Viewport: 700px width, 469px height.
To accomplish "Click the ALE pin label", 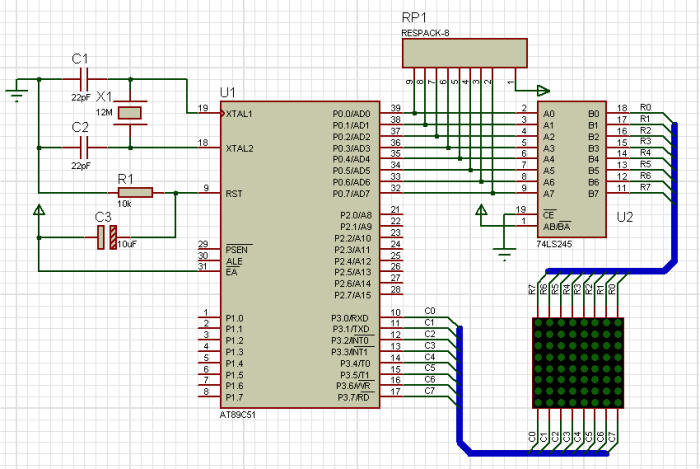I will (234, 261).
